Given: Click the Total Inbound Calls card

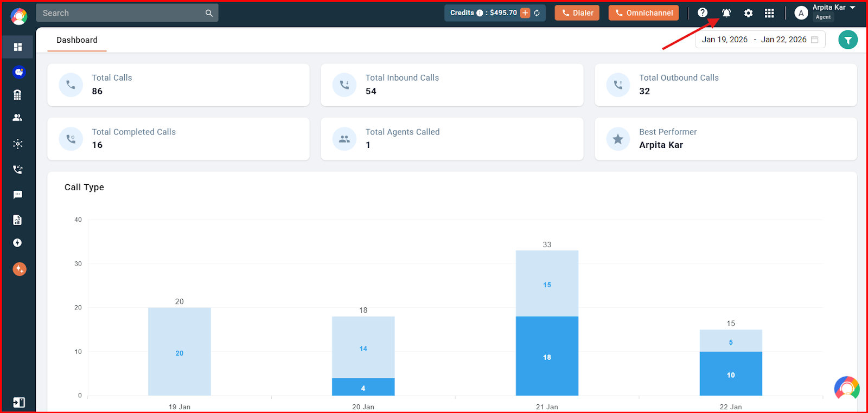Looking at the screenshot, I should point(452,85).
